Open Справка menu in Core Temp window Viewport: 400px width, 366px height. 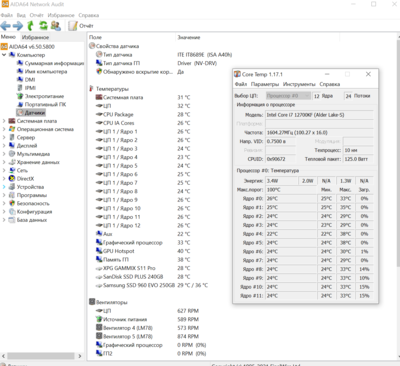330,84
